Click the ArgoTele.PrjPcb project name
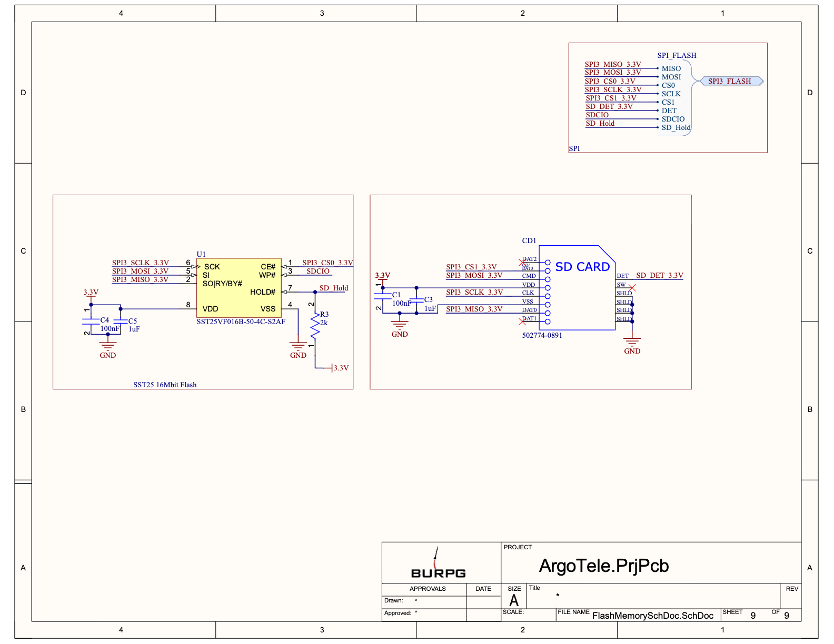Viewport: 834px width, 644px height. [604, 566]
